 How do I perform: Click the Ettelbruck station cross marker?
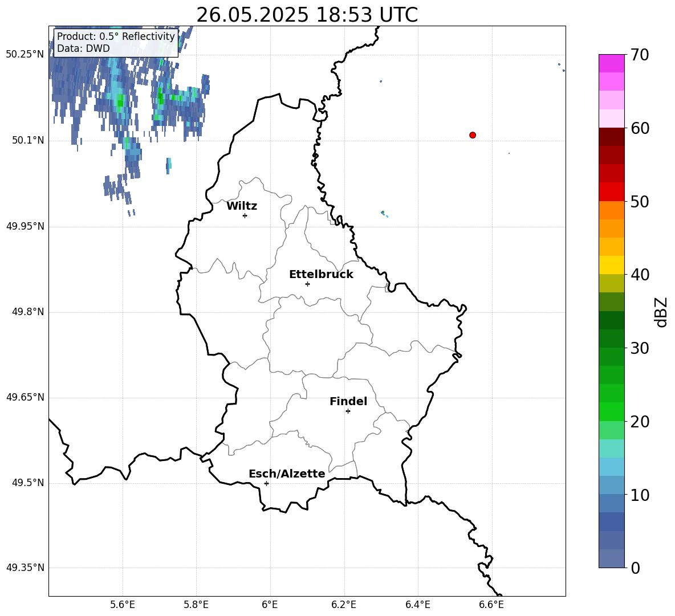307,284
